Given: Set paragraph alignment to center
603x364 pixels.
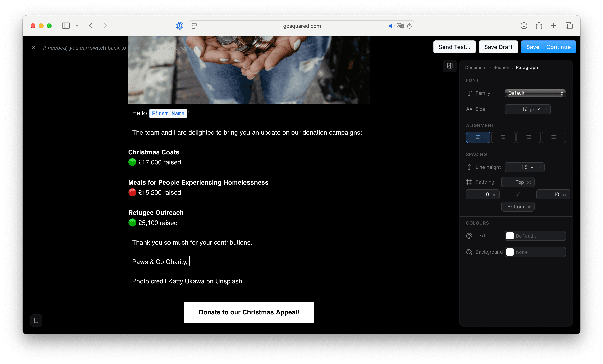Looking at the screenshot, I should pos(503,137).
